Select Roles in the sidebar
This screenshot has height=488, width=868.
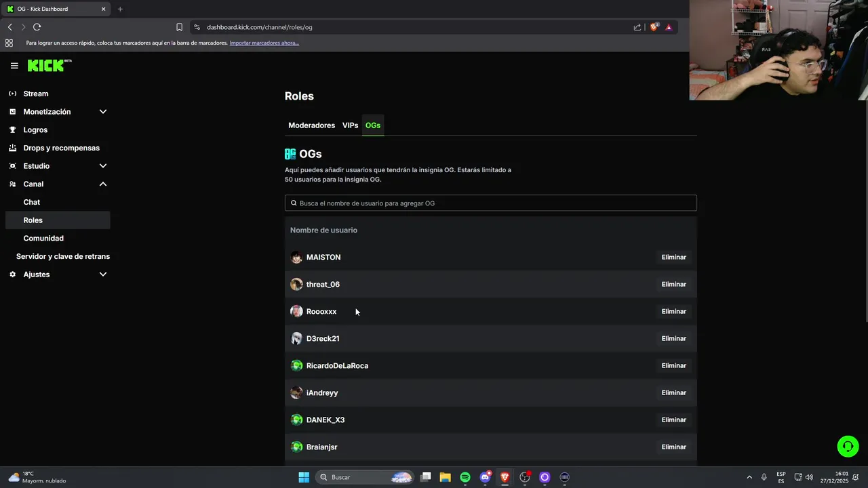58,220
